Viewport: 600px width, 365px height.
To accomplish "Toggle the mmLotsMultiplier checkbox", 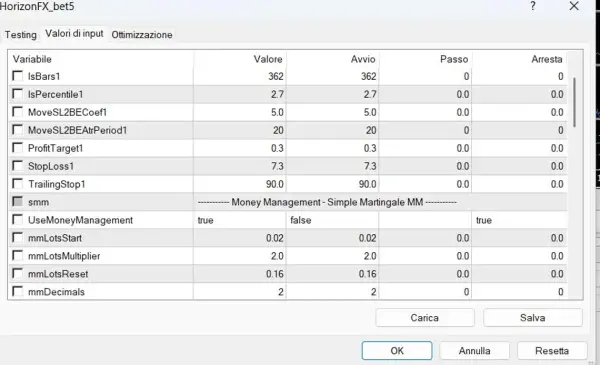I will [x=18, y=256].
